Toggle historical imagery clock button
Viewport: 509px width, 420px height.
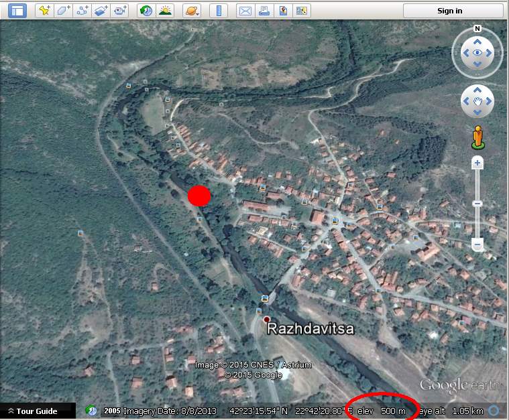coord(146,11)
